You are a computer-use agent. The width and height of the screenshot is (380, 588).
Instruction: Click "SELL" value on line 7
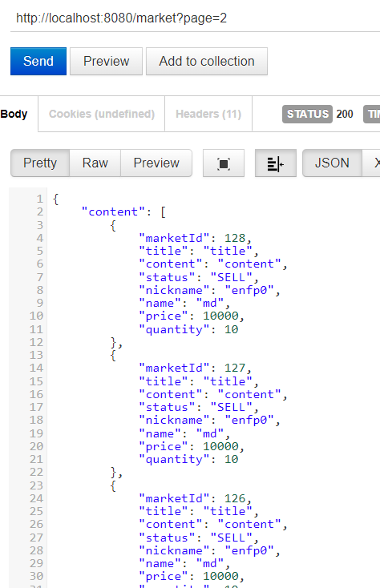click(x=231, y=277)
